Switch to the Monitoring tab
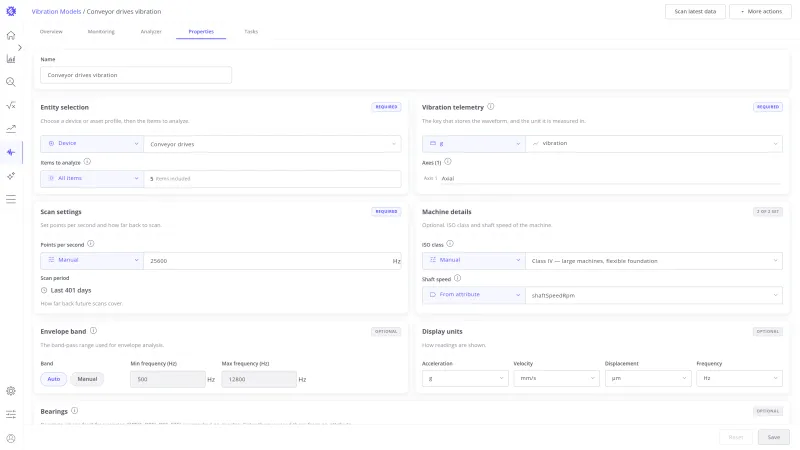This screenshot has width=800, height=450. [101, 32]
